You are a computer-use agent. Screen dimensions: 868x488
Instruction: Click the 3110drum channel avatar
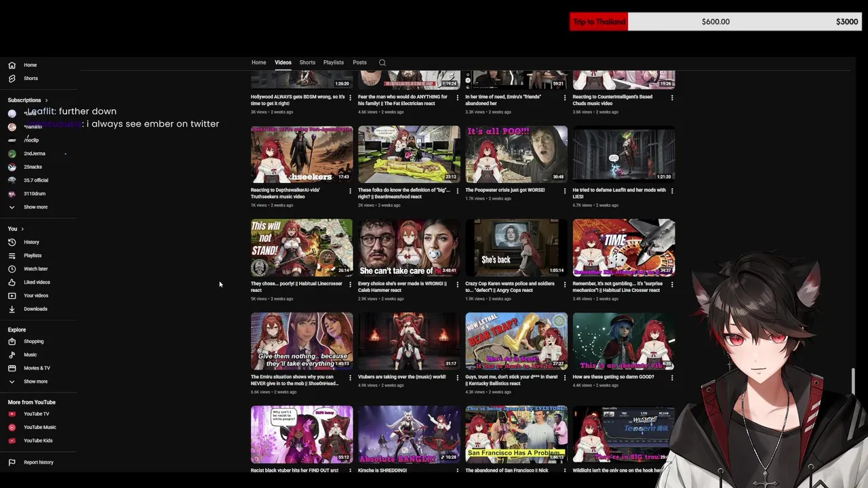[12, 194]
